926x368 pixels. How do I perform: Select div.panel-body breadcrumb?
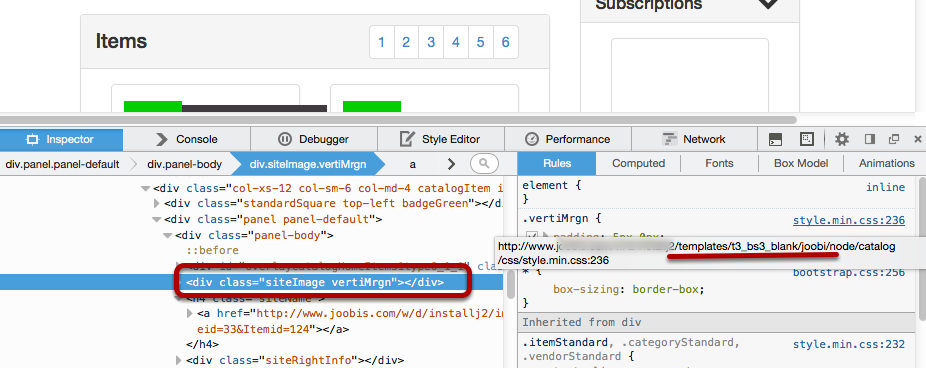click(185, 164)
